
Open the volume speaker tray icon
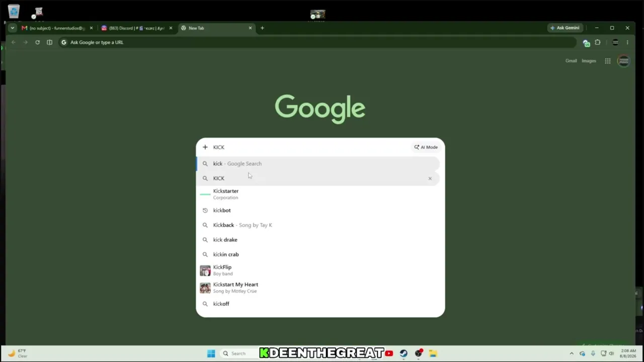pyautogui.click(x=611, y=353)
